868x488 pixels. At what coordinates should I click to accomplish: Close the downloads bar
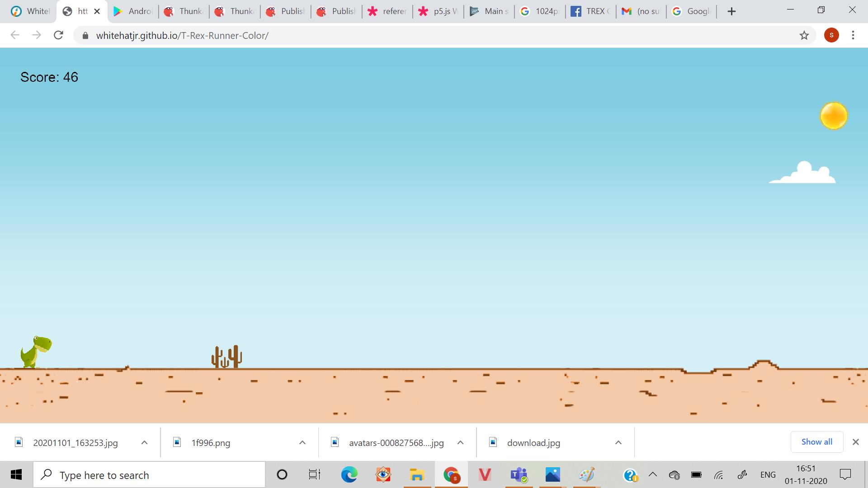click(x=855, y=442)
